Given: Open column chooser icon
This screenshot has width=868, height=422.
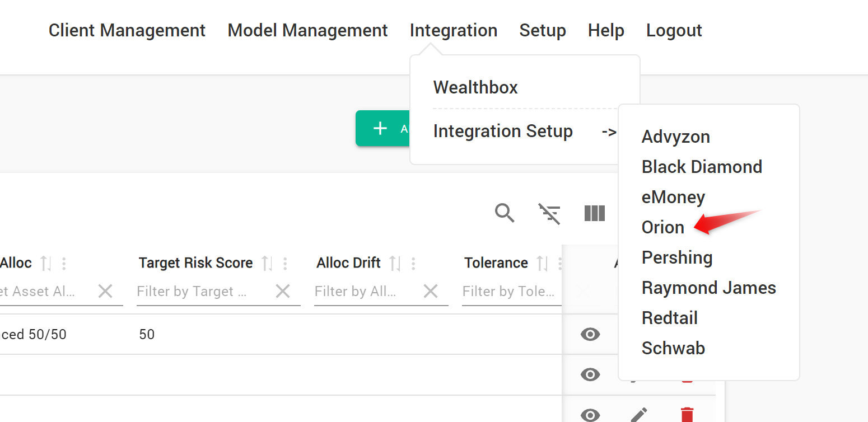Looking at the screenshot, I should click(x=595, y=213).
